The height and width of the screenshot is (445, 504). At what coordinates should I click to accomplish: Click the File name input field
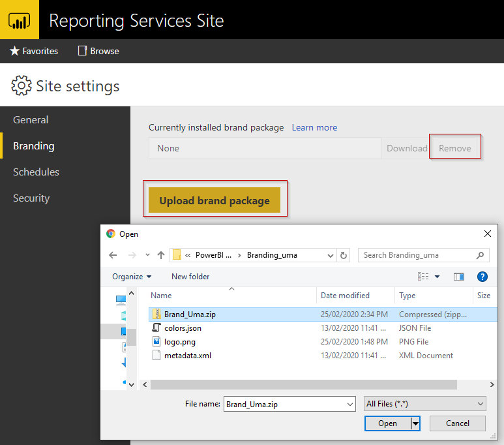coord(285,404)
